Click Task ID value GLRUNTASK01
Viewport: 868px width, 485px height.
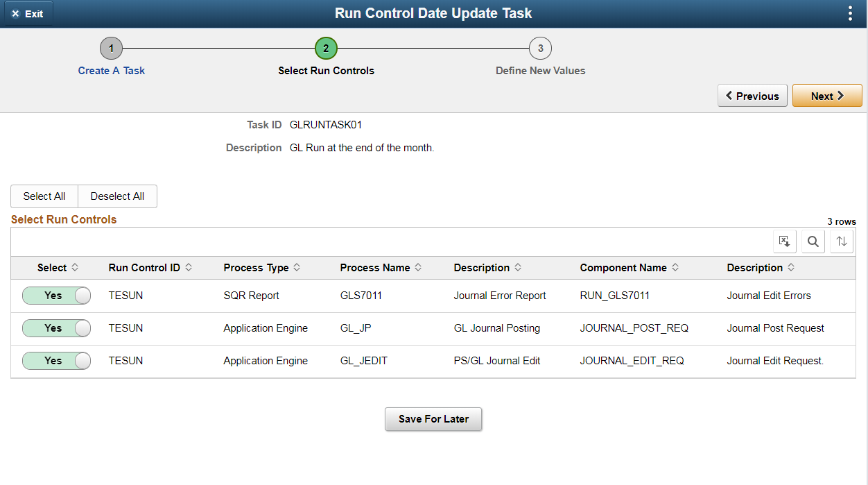tap(326, 125)
